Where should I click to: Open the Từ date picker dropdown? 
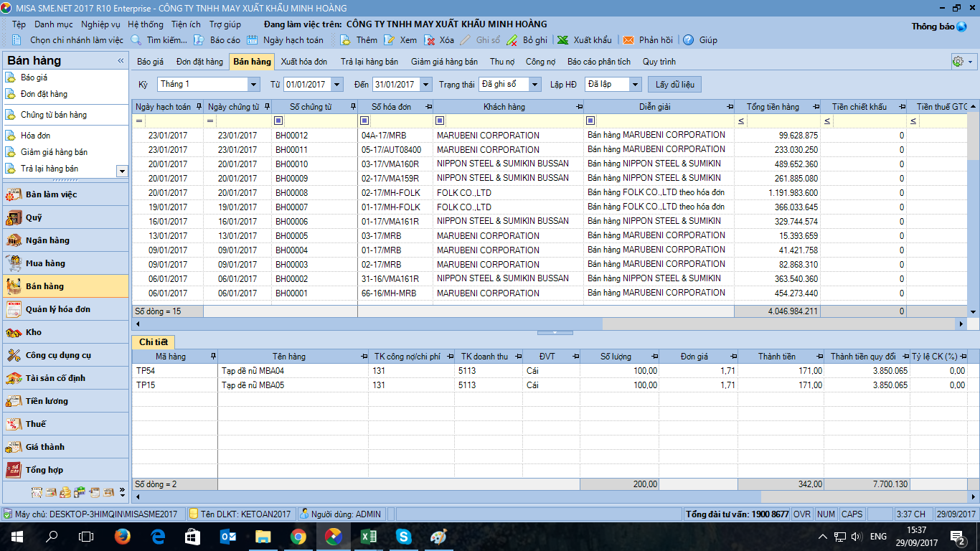coord(336,85)
